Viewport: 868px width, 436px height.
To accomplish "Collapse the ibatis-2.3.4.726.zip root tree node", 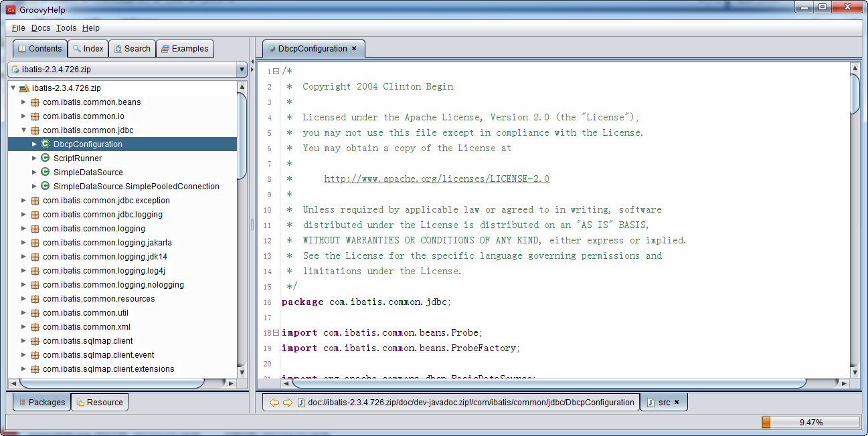I will (13, 88).
